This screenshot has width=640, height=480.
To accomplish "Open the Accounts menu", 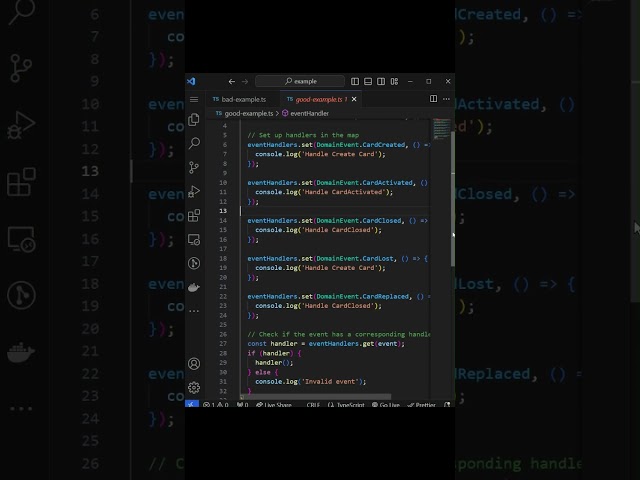I will [x=194, y=363].
